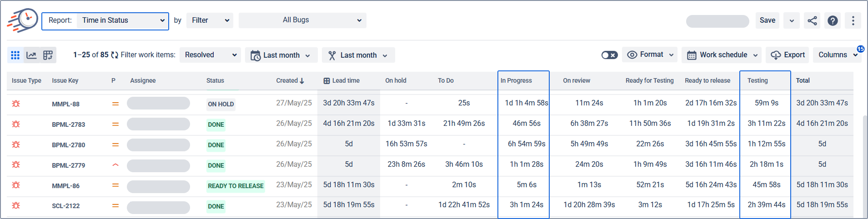Click the ON HOLD status badge
Viewport: 868px width, 219px height.
pyautogui.click(x=221, y=104)
